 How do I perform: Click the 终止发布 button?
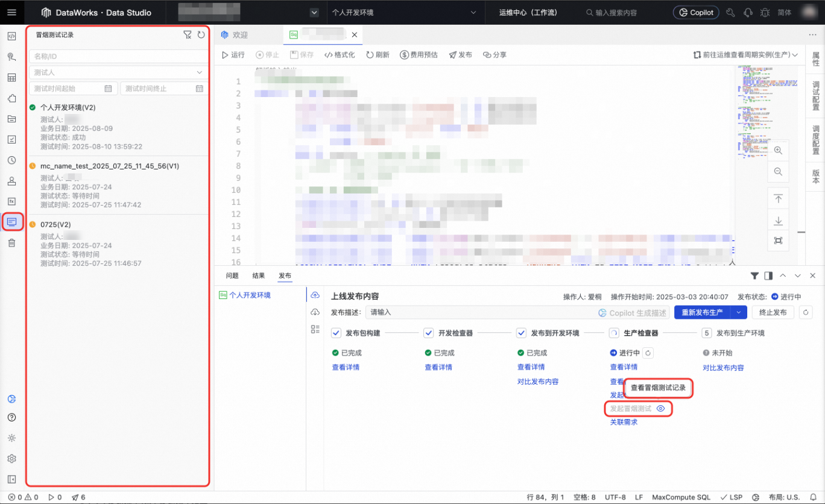[x=773, y=312]
